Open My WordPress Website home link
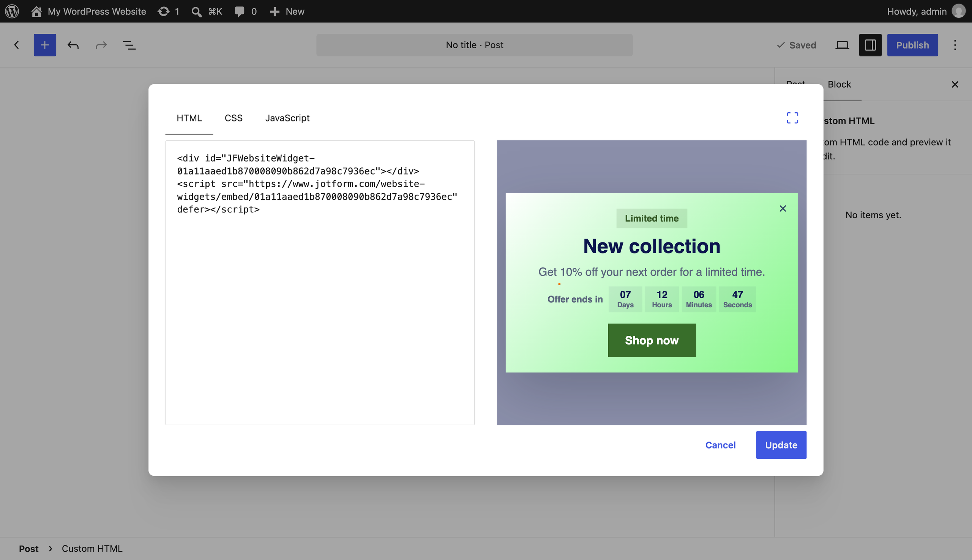Screen dimensions: 972x560 pyautogui.click(x=88, y=11)
